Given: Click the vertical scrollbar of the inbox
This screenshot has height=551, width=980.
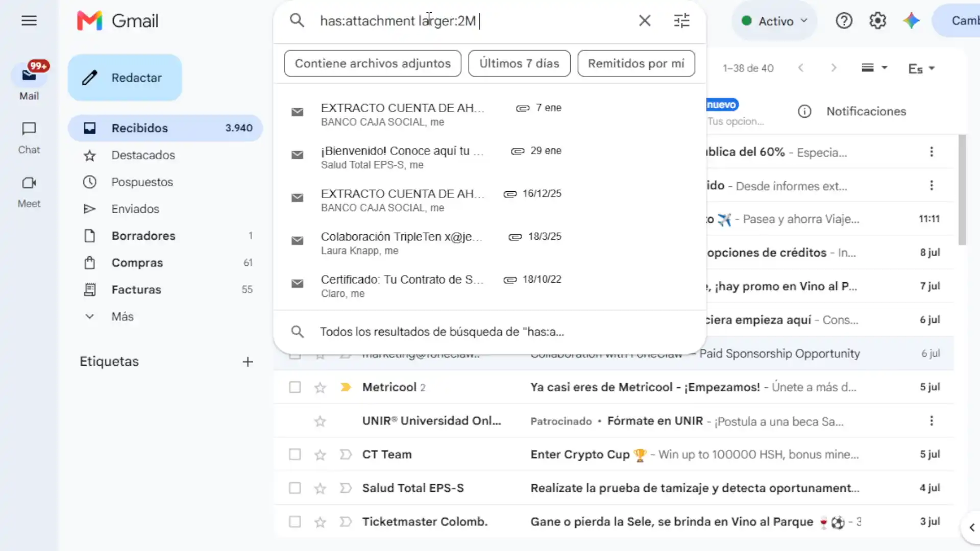Looking at the screenshot, I should point(962,190).
